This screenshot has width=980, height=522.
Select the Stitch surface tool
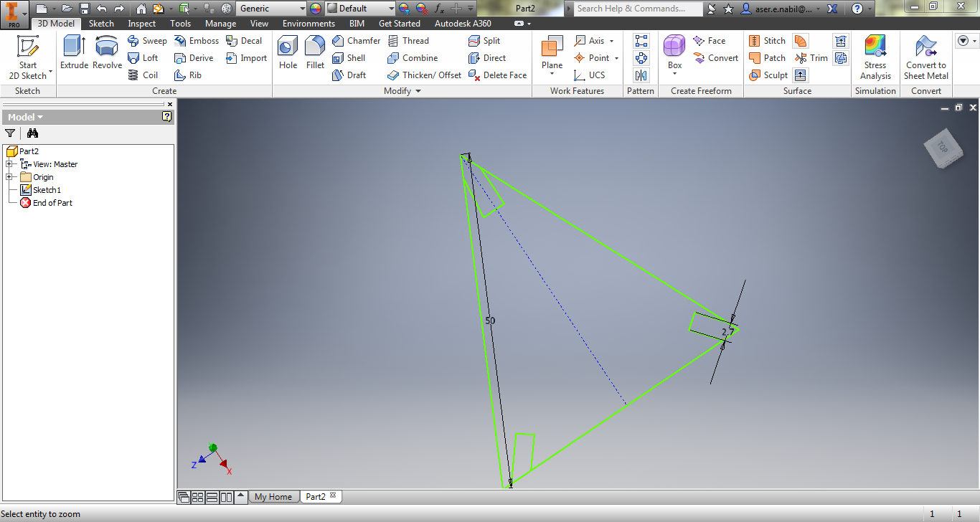(x=767, y=41)
